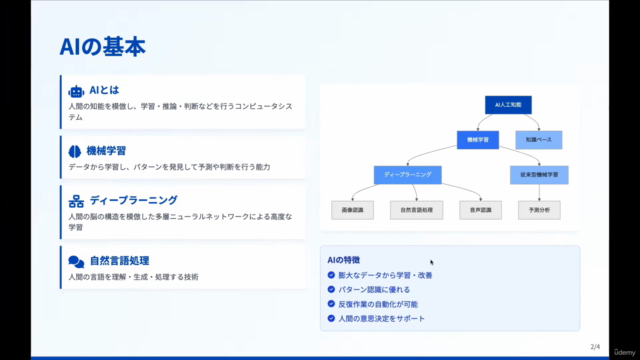This screenshot has width=640, height=360.
Task: Click the 従来型機械学習 diagram node
Action: (539, 175)
